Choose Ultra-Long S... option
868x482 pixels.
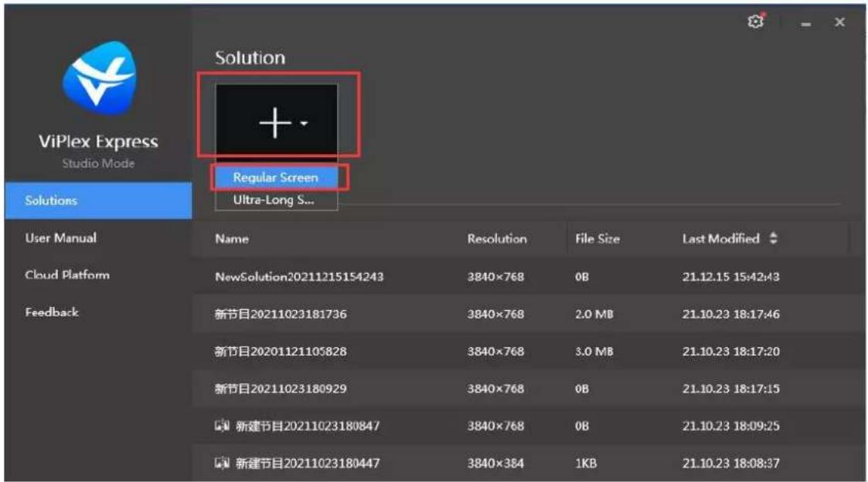276,200
